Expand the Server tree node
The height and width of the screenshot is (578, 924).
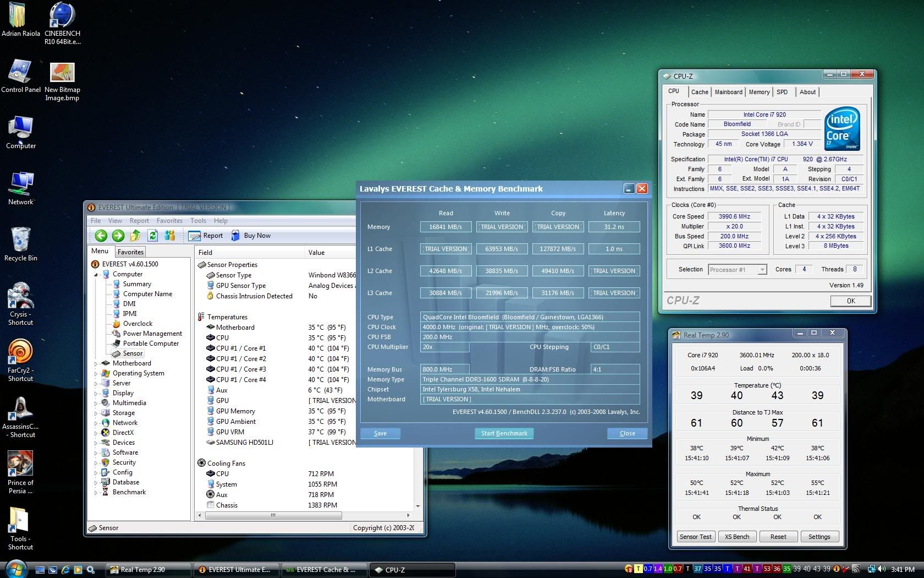tap(96, 383)
